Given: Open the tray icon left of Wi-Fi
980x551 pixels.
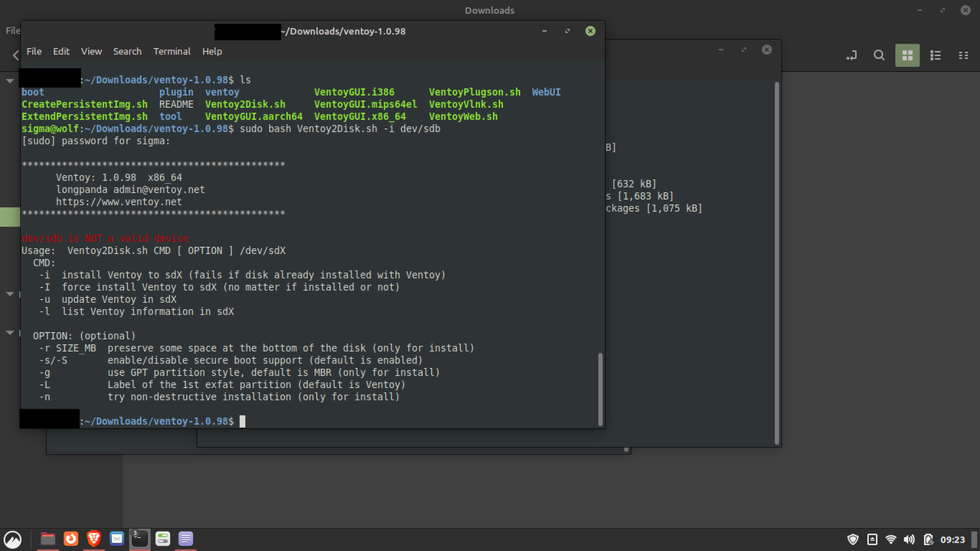Looking at the screenshot, I should pos(873,540).
